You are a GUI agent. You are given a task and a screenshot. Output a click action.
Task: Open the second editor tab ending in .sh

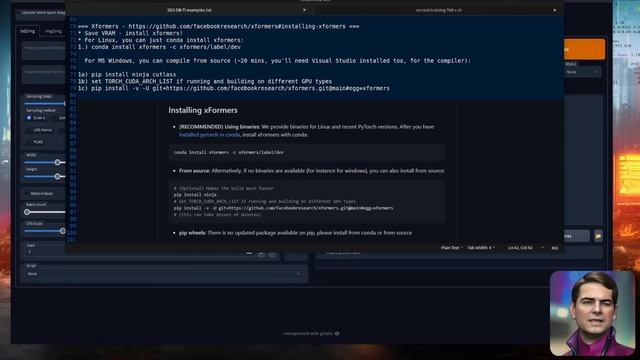pyautogui.click(x=439, y=10)
